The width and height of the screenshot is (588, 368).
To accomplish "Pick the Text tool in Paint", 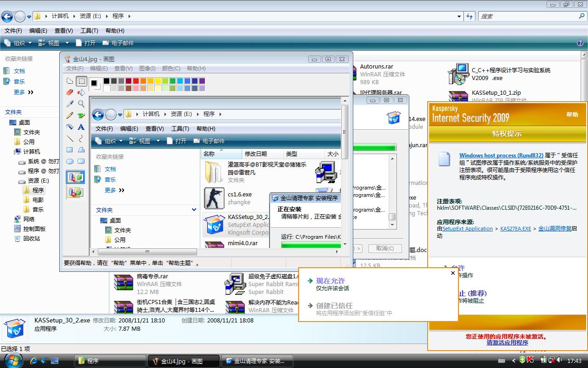I will coord(81,127).
